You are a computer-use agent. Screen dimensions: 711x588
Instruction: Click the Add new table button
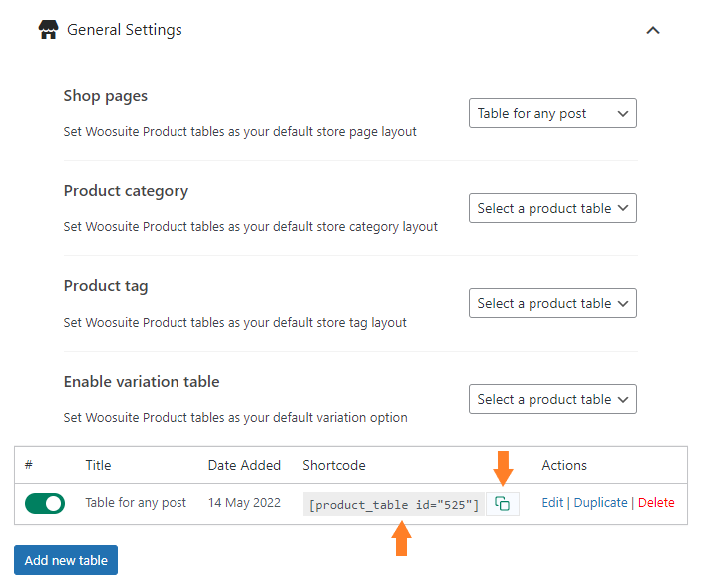66,560
